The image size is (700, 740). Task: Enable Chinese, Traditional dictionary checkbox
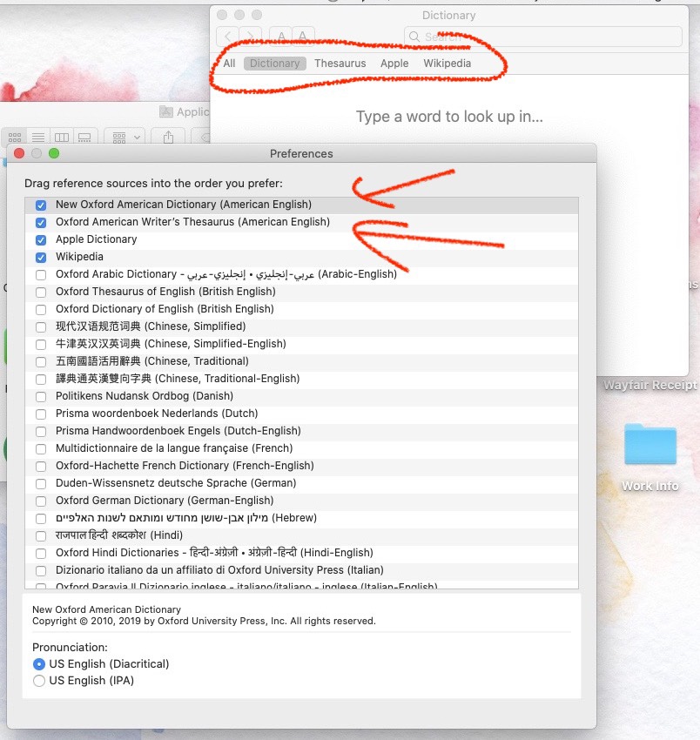coord(41,362)
